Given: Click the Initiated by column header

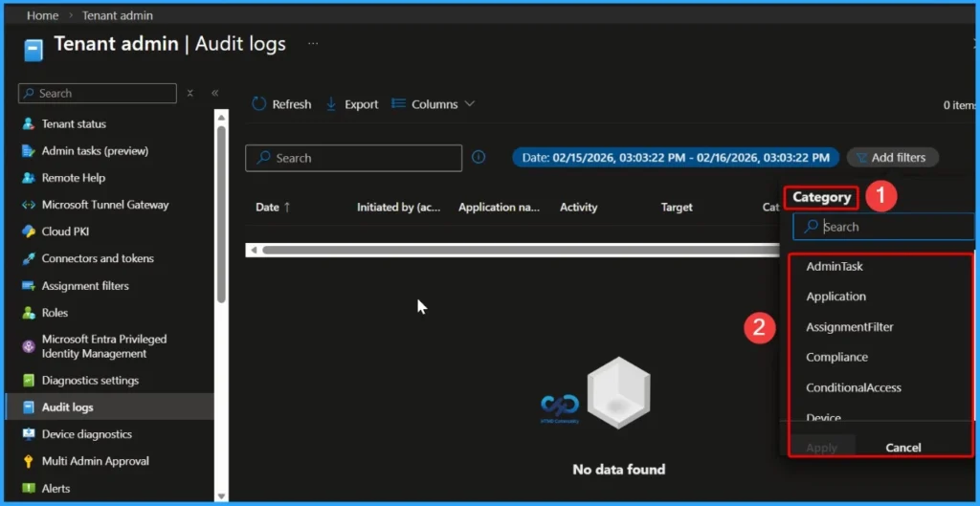Looking at the screenshot, I should pos(399,208).
